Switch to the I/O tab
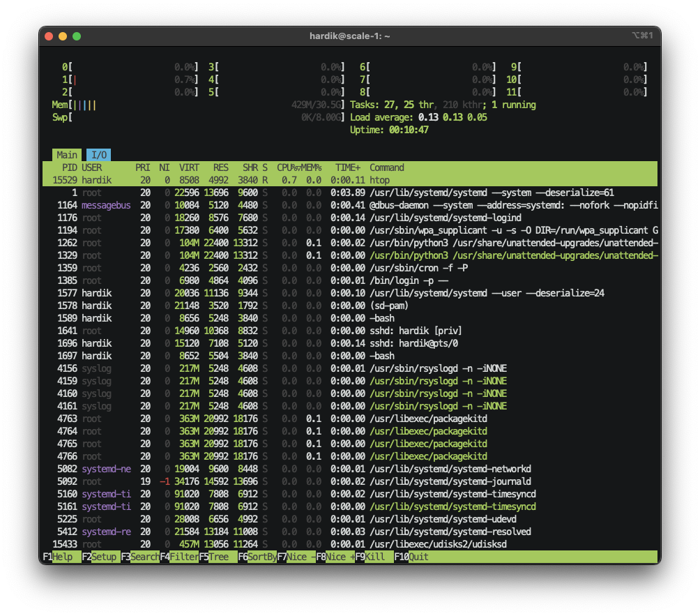Viewport: 700px width, 616px height. pos(99,155)
